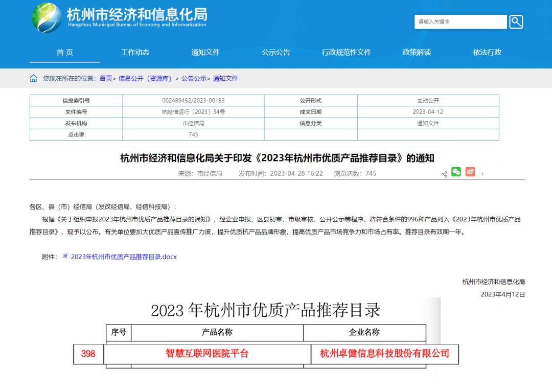Click the keyword search input field
Image resolution: width=552 pixels, height=392 pixels.
pyautogui.click(x=460, y=21)
